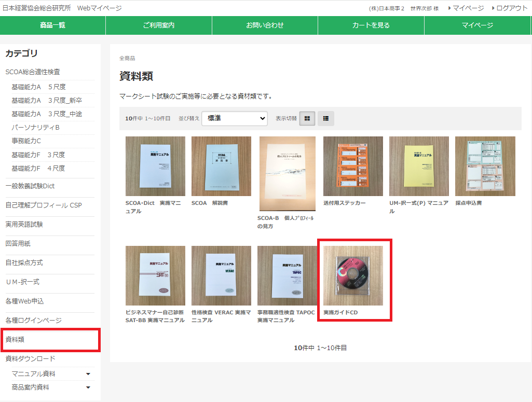Select the 回答用紙 category

[18, 244]
